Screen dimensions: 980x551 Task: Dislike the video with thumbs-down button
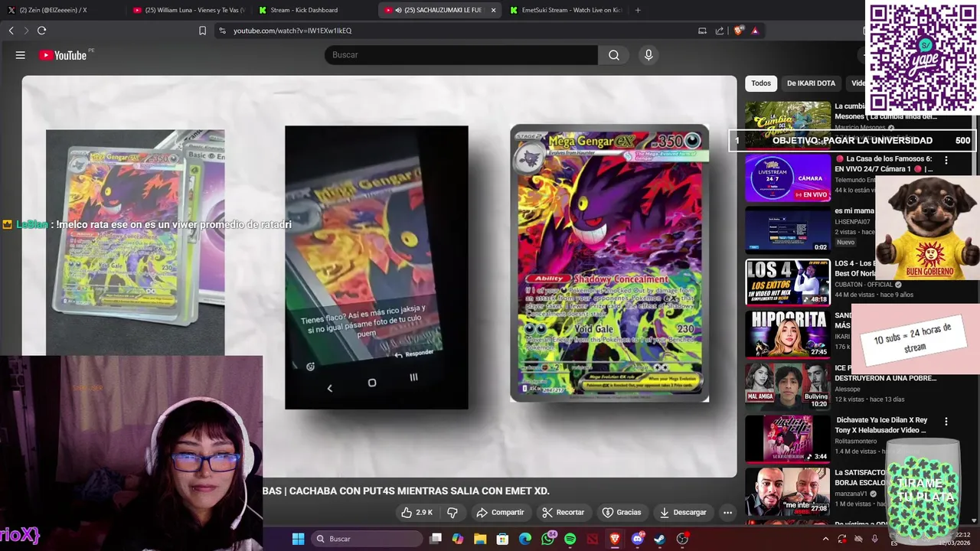(x=452, y=512)
